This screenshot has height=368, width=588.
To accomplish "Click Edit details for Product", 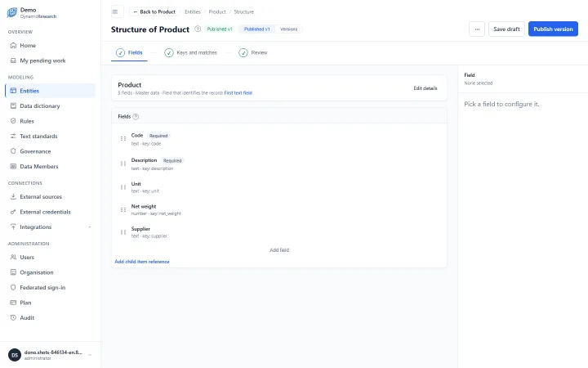I will coord(425,88).
